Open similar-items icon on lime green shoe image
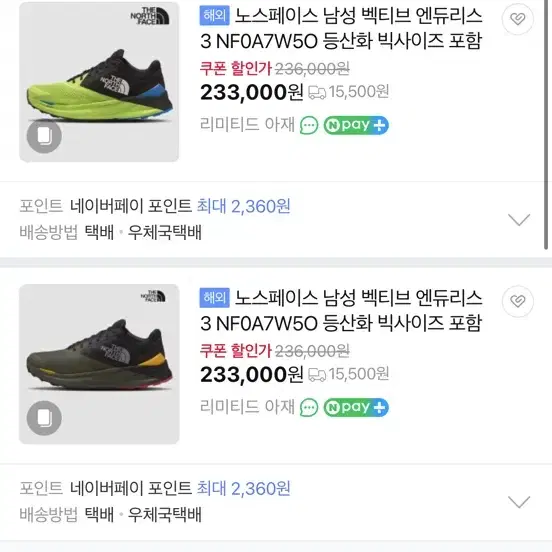Image resolution: width=552 pixels, height=552 pixels. click(44, 136)
